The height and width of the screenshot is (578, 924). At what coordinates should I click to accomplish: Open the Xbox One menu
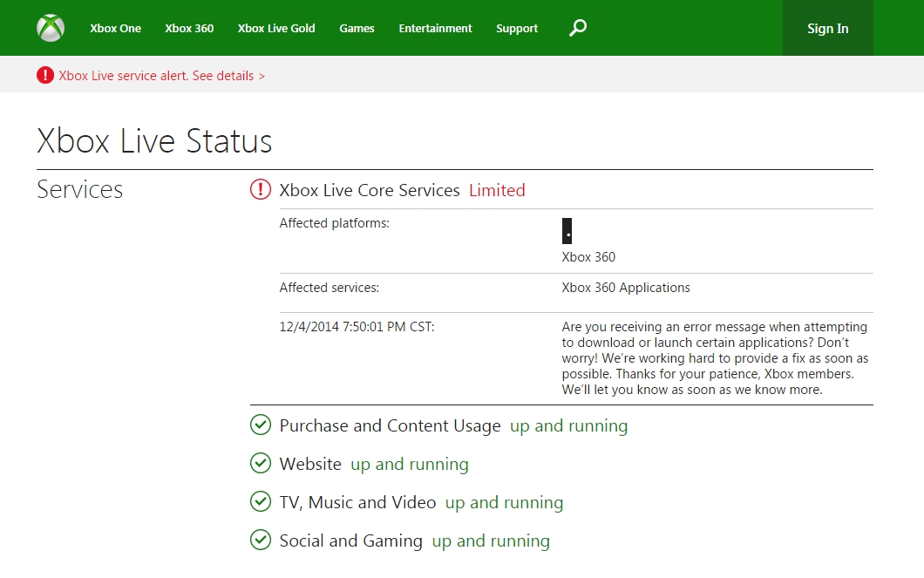click(x=115, y=28)
